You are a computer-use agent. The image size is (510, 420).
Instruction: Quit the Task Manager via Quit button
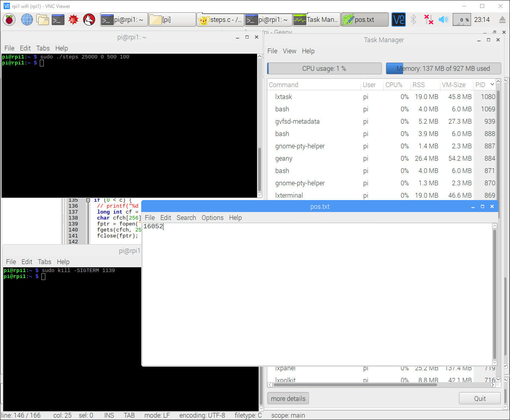479,399
